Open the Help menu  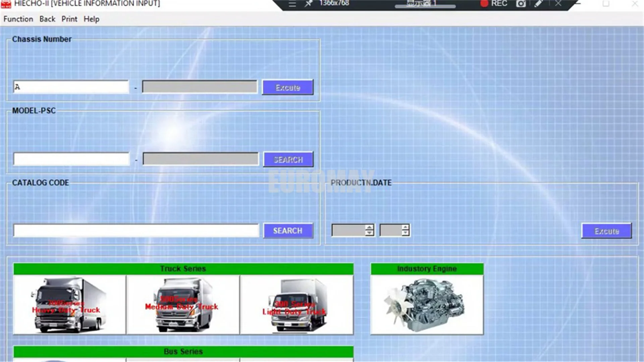tap(91, 19)
